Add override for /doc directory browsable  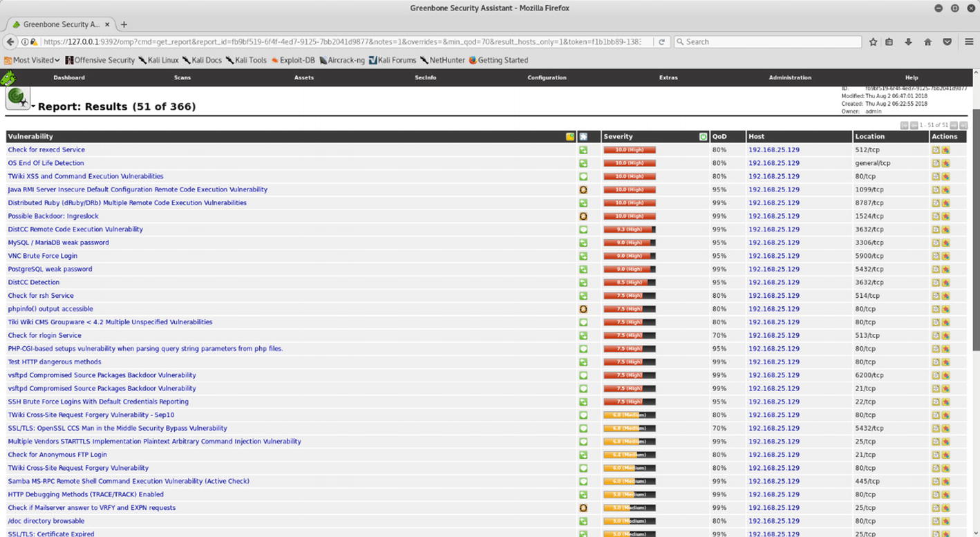point(945,521)
